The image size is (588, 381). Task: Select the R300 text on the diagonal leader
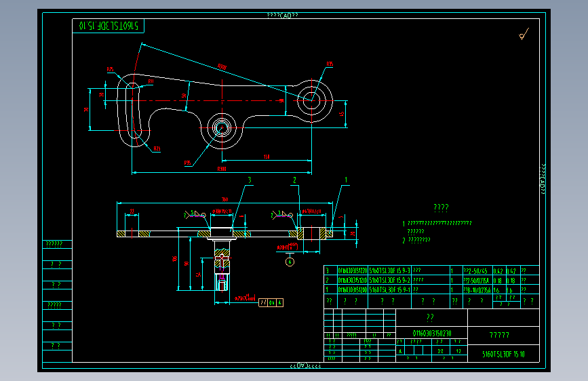[x=222, y=66]
